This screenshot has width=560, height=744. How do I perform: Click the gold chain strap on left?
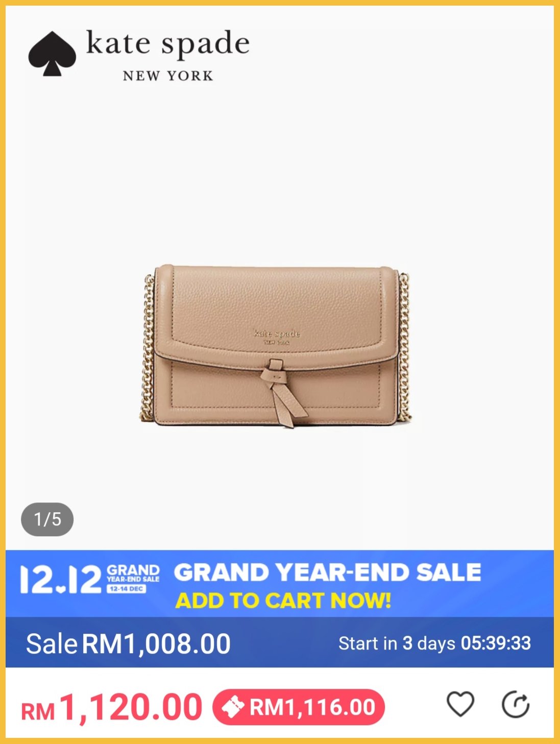[148, 348]
